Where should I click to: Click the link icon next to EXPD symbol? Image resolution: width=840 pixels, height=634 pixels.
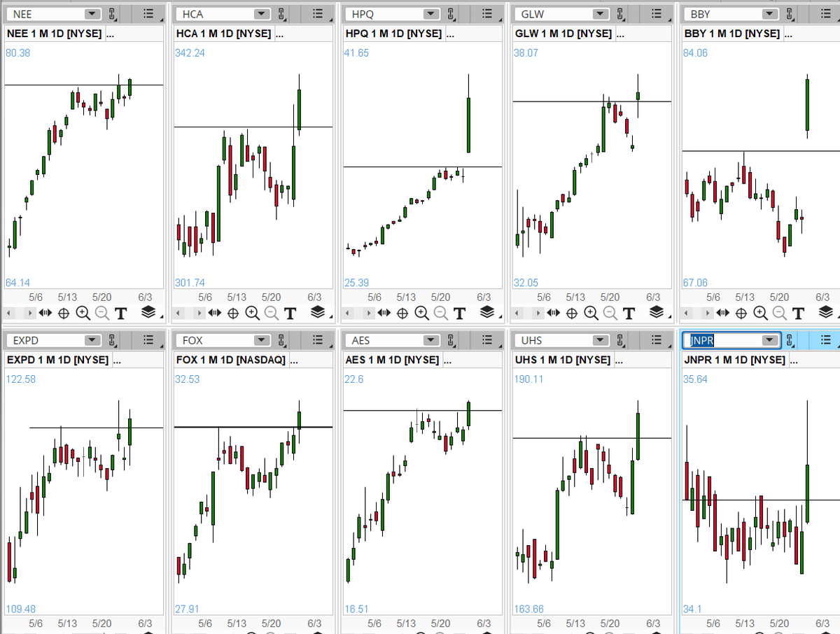pyautogui.click(x=112, y=341)
